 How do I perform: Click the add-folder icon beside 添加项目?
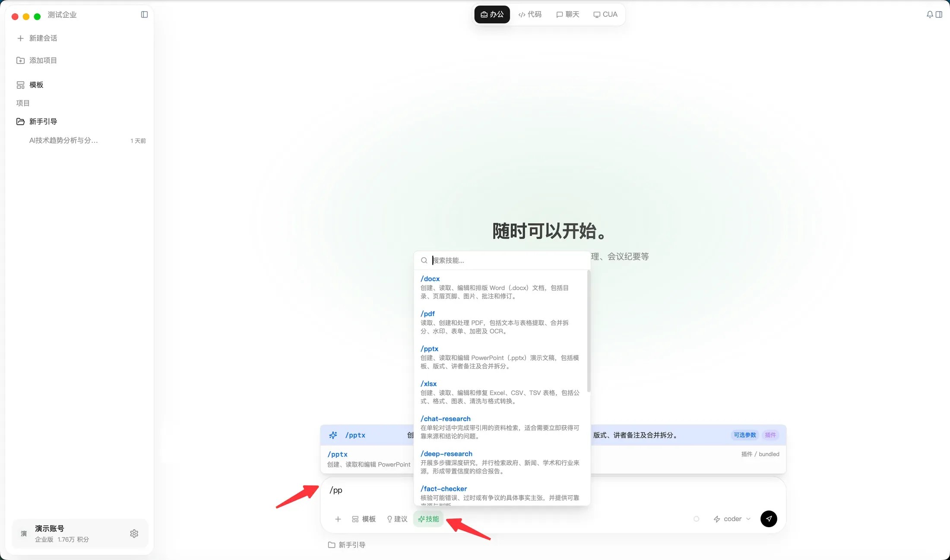[x=20, y=60]
